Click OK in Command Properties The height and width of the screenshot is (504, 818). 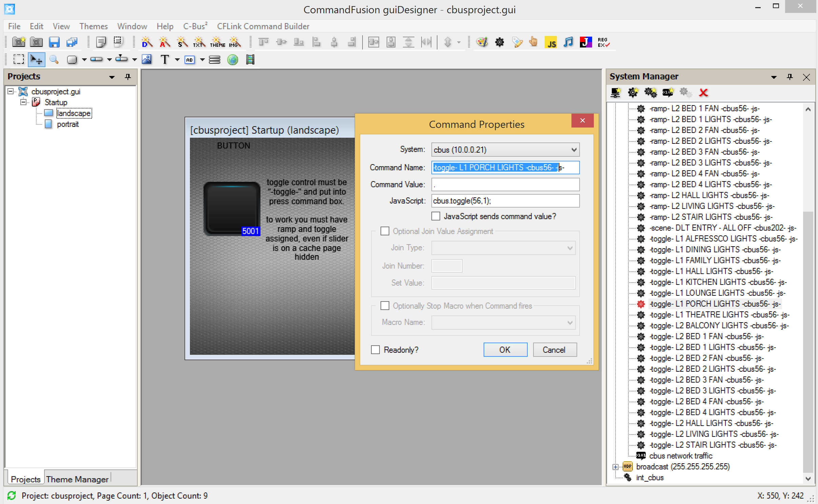coord(505,350)
